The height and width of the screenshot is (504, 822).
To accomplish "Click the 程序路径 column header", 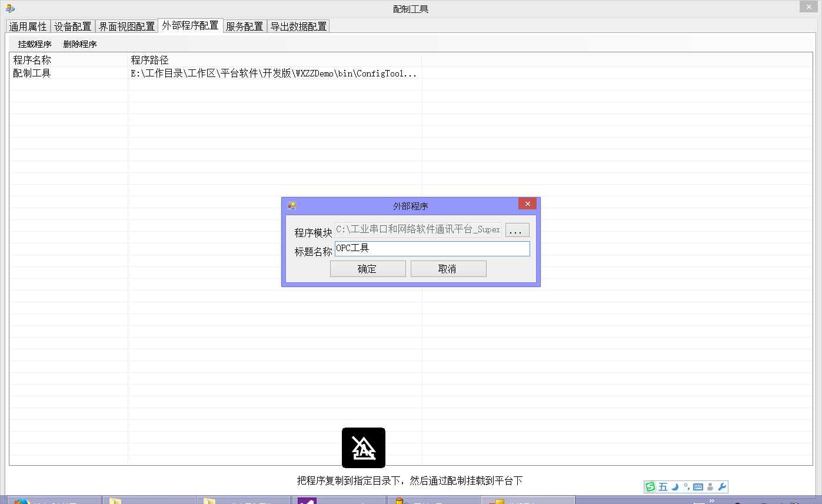I will (x=275, y=60).
